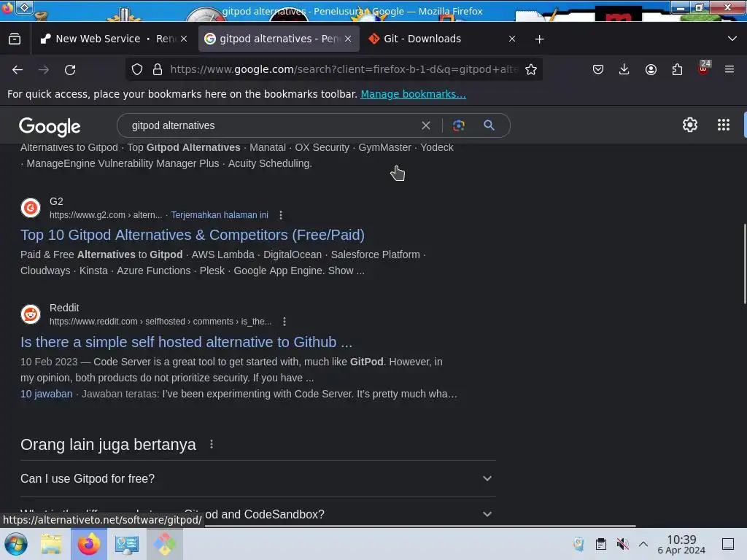Go back to the previous page
The width and height of the screenshot is (747, 560).
[x=18, y=69]
